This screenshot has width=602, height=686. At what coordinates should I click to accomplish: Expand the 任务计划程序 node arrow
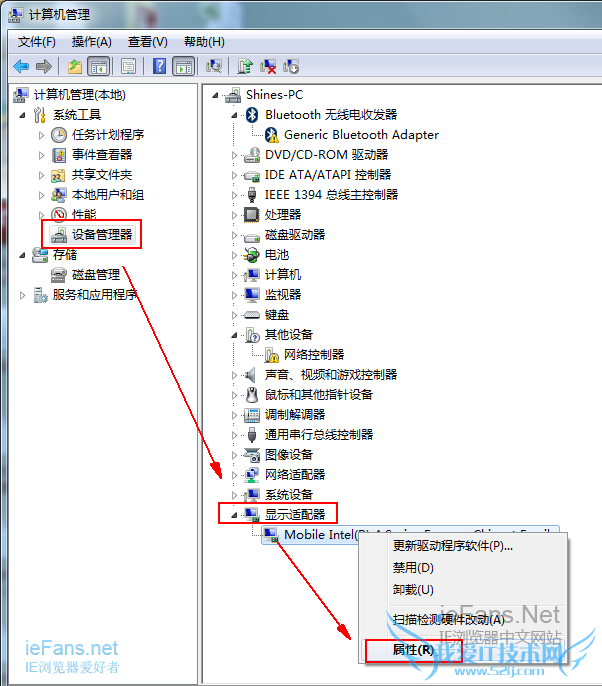click(42, 135)
